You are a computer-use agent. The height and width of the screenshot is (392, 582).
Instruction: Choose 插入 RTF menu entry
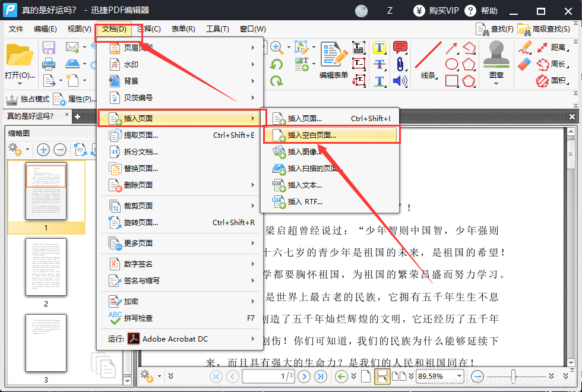coord(330,201)
